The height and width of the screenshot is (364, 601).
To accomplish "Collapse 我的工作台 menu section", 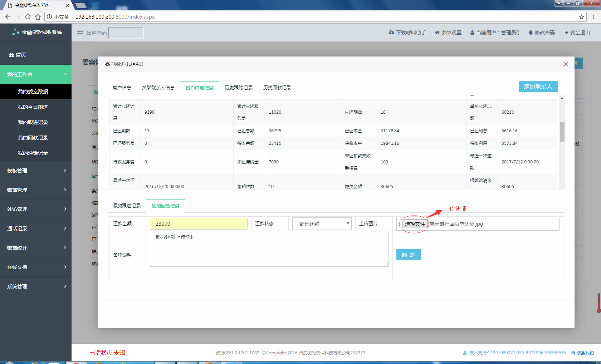I will [x=36, y=74].
